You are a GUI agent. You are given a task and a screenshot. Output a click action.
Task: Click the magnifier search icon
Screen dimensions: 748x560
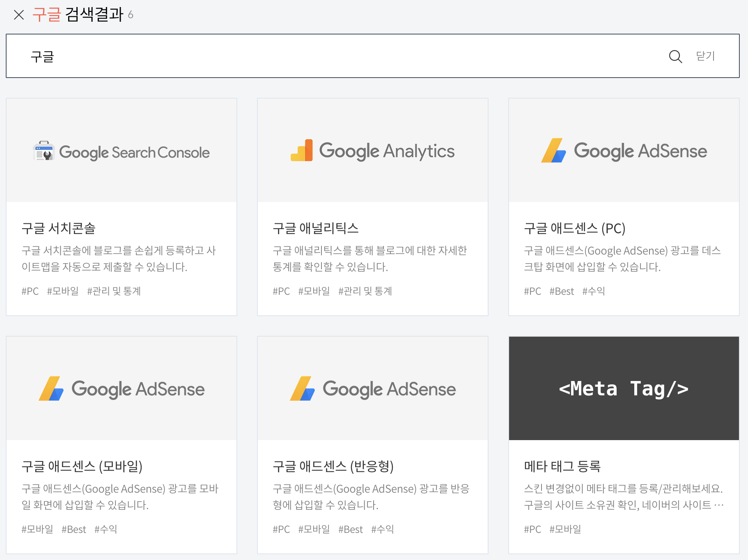[x=675, y=56]
